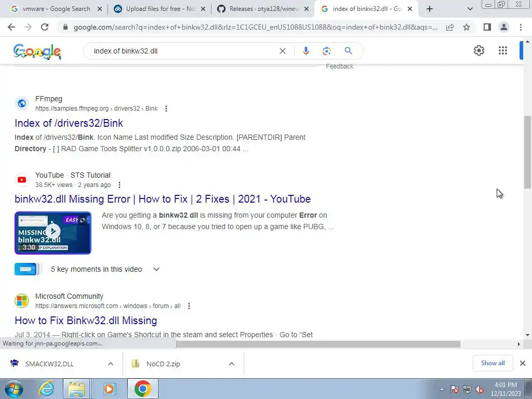Search by image with Google Lens icon

pos(326,51)
